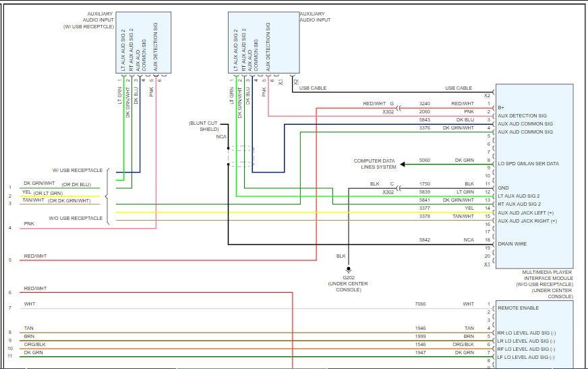This screenshot has height=369, width=588.
Task: Select the "DRAIN WIRE" pin label
Action: coord(512,244)
